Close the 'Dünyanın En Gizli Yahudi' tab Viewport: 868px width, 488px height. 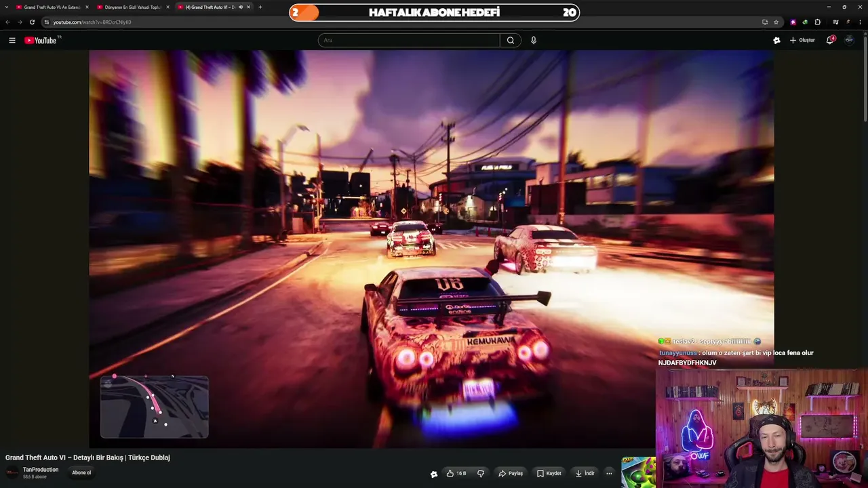[x=167, y=7]
